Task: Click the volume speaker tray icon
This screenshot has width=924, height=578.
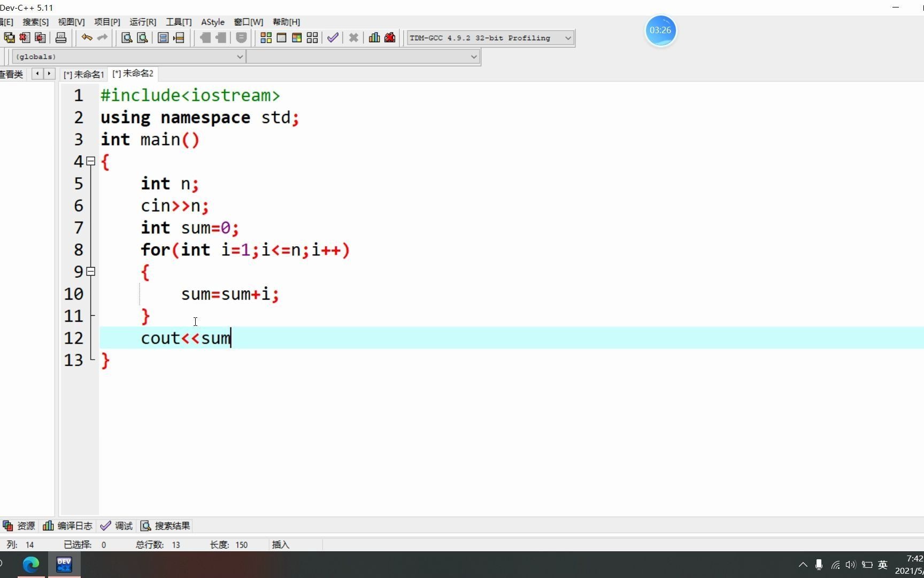Action: point(851,565)
